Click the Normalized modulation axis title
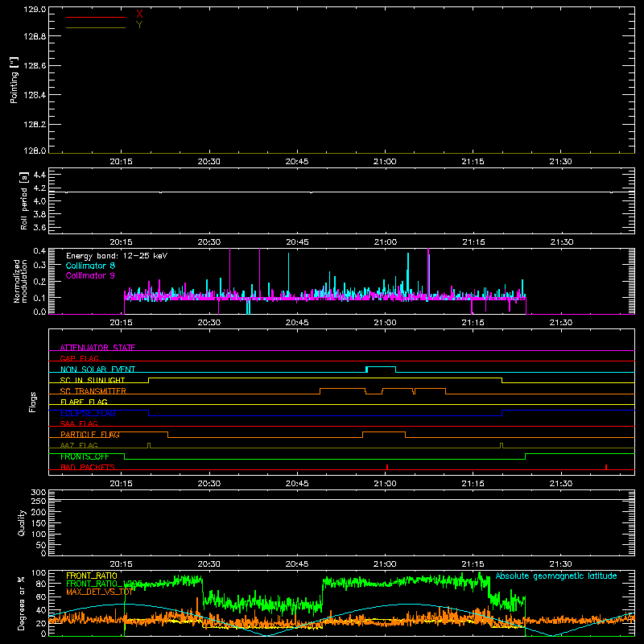 pyautogui.click(x=20, y=281)
